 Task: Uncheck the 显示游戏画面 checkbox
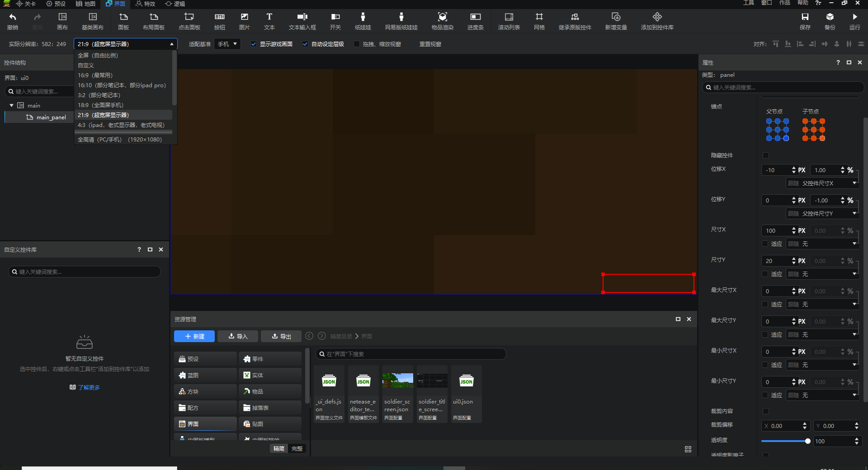pyautogui.click(x=254, y=44)
